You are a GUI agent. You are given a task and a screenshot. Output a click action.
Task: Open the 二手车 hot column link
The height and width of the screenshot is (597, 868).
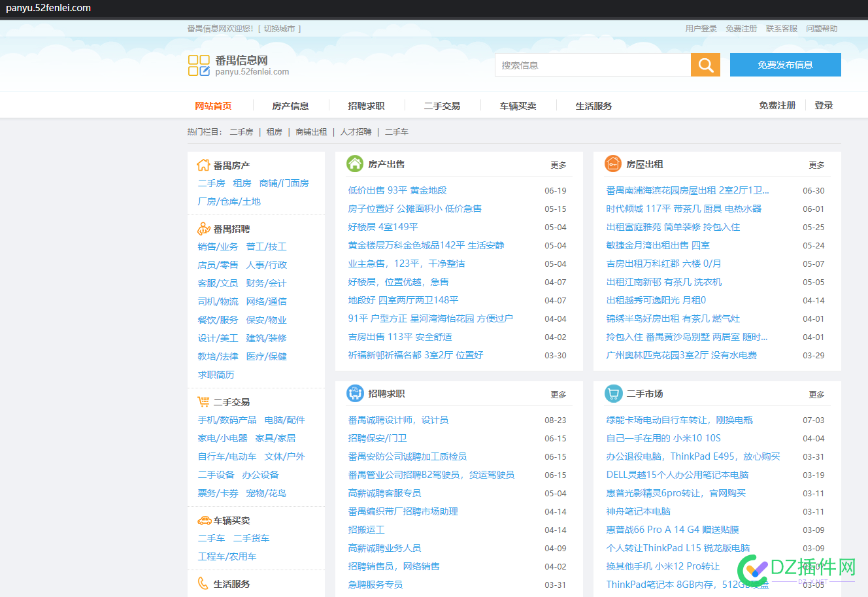(397, 132)
